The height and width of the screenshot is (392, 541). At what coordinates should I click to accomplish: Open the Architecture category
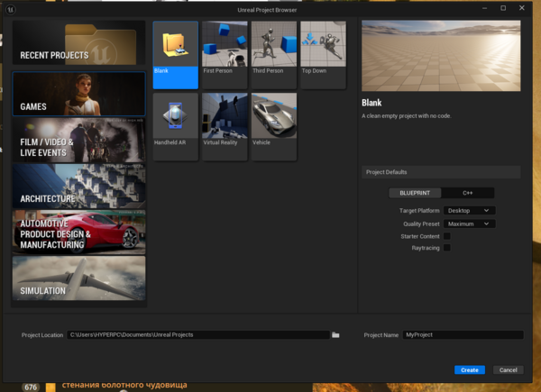[x=78, y=186]
